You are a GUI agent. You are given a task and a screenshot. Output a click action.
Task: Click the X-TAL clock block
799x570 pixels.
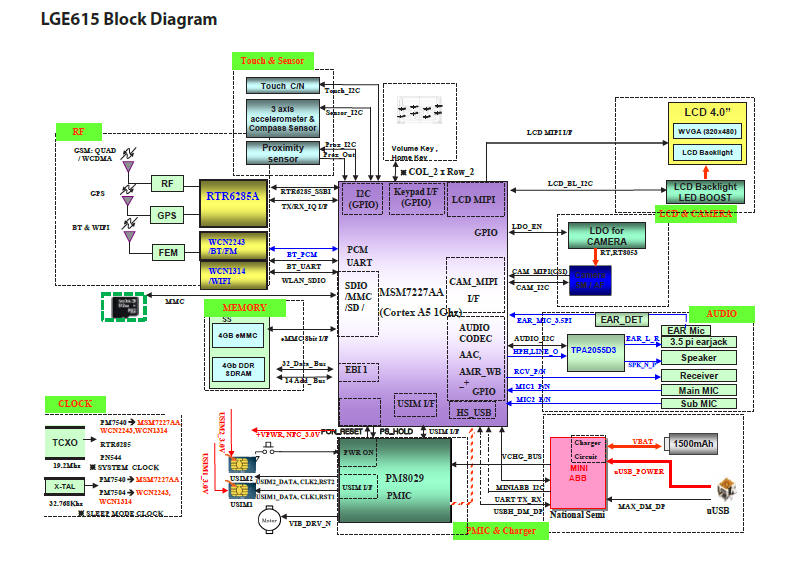tap(65, 486)
